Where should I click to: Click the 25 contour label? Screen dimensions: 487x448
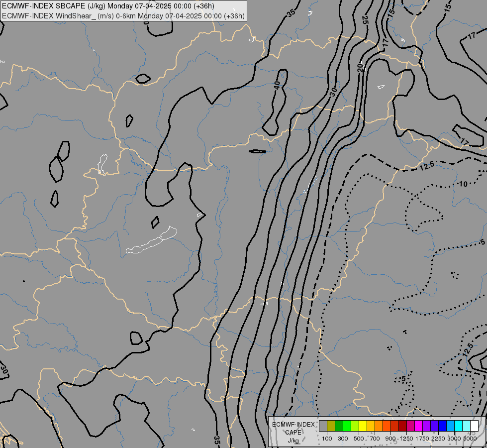365,20
